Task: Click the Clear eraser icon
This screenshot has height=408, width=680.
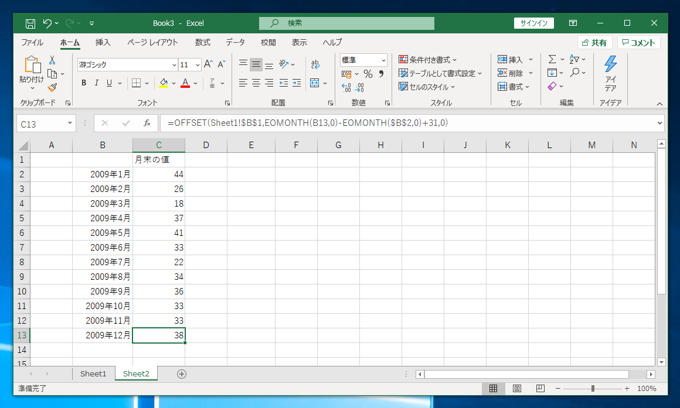Action: [x=552, y=86]
